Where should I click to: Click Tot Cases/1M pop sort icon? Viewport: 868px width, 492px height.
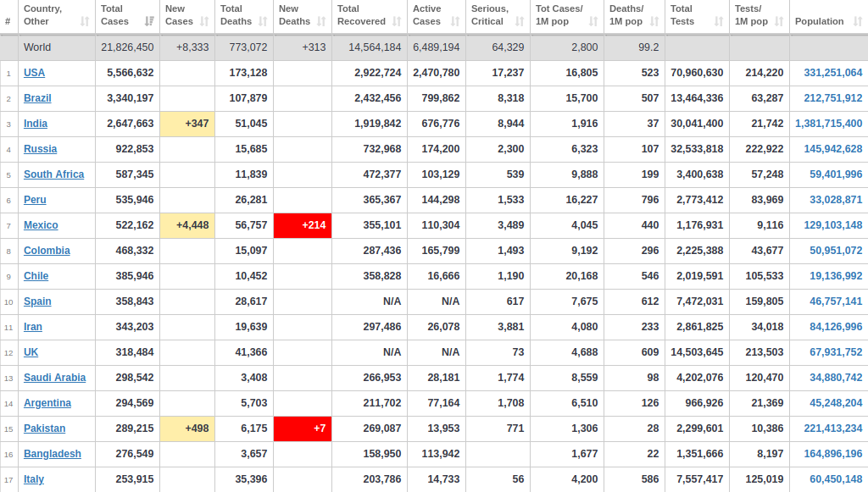(593, 21)
